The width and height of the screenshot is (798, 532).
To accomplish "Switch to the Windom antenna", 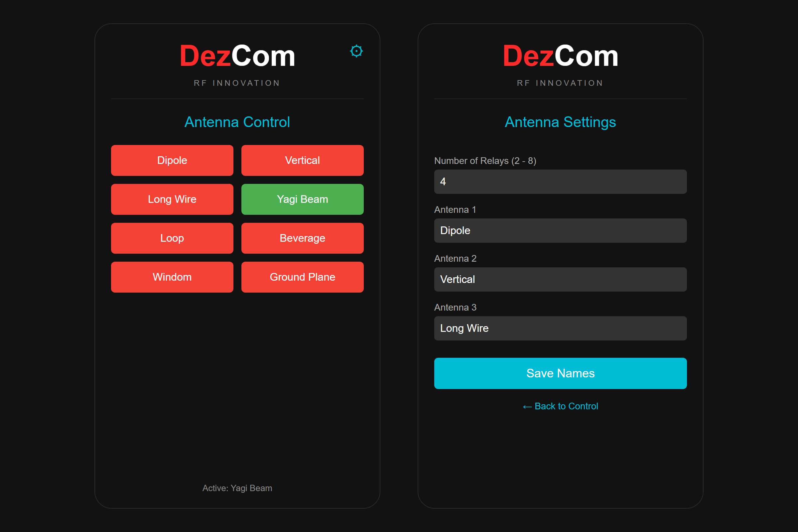I will 172,277.
